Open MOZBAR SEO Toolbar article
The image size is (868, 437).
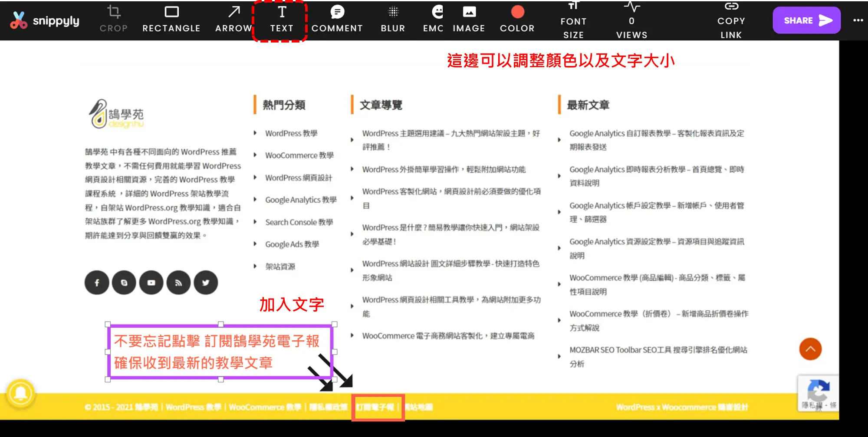[x=658, y=356]
